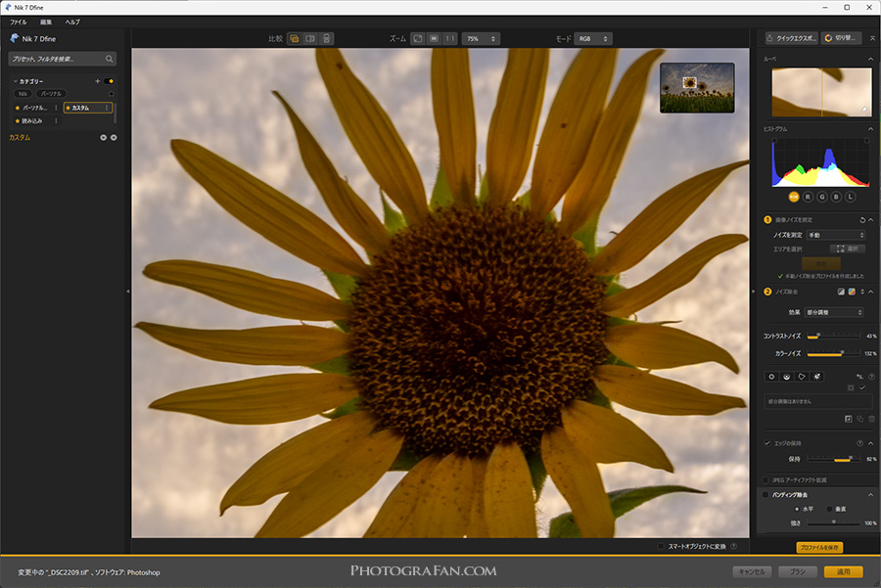
Task: Click help icon beside エッジの保持
Action: click(859, 443)
